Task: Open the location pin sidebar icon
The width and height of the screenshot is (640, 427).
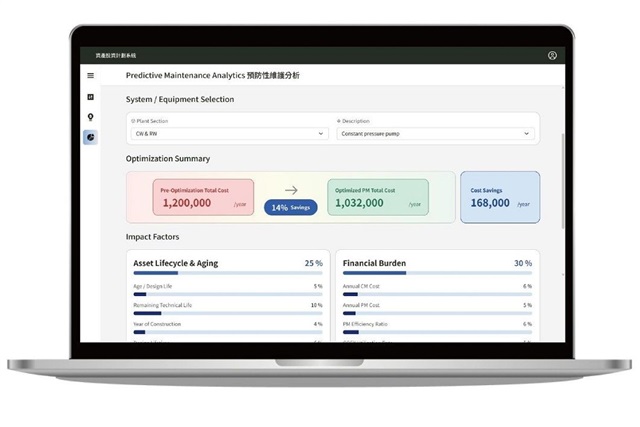Action: [x=90, y=117]
